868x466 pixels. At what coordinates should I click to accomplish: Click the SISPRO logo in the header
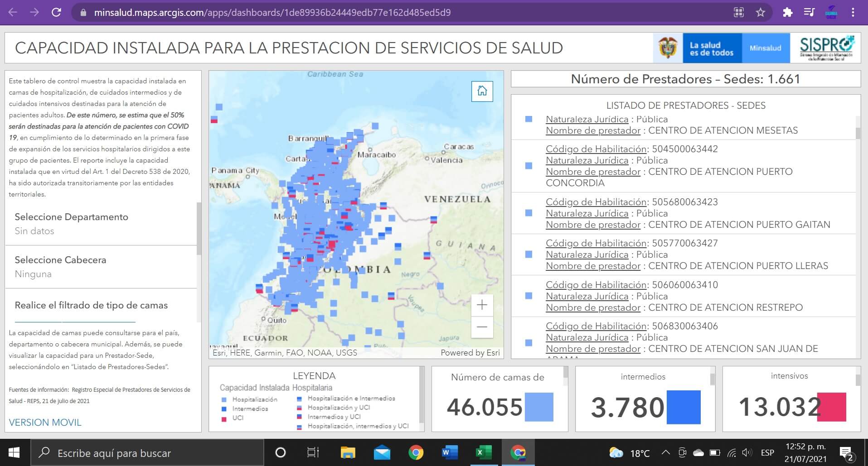(826, 48)
